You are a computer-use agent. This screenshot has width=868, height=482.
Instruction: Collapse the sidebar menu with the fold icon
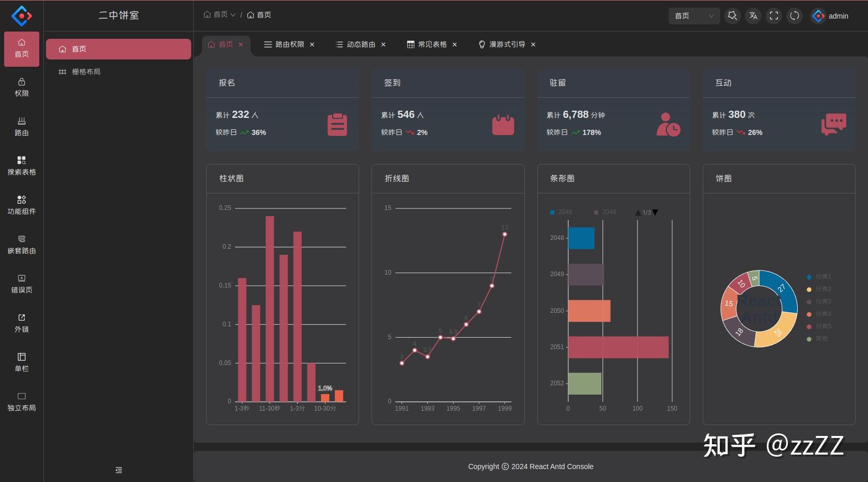[x=119, y=470]
